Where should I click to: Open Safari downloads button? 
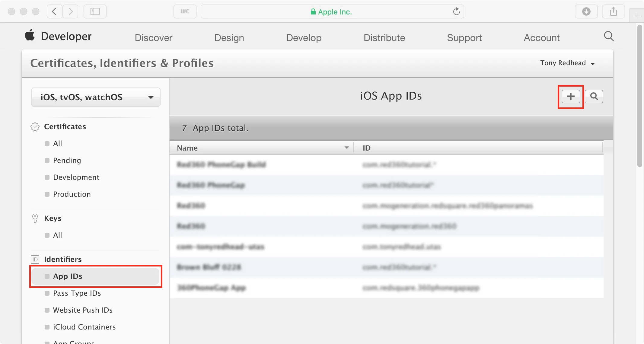[x=586, y=11]
